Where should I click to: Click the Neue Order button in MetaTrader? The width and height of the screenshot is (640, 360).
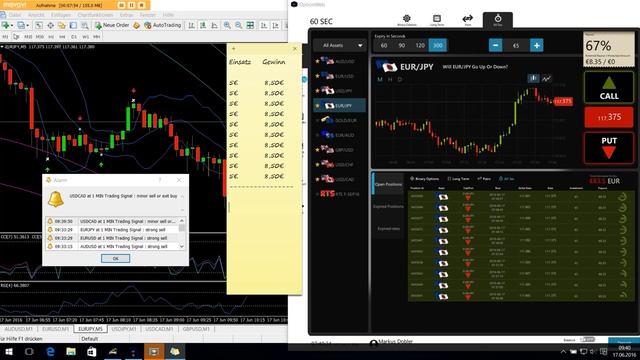click(112, 25)
